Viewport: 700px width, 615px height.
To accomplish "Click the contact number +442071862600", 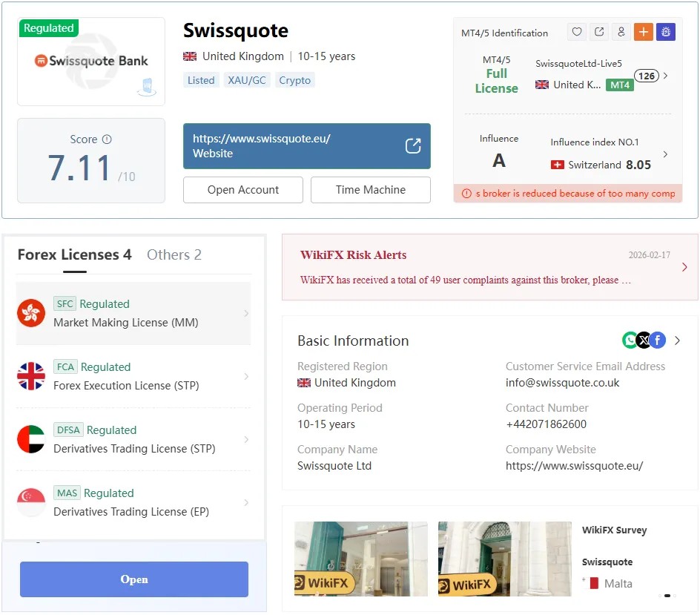I will [x=546, y=424].
